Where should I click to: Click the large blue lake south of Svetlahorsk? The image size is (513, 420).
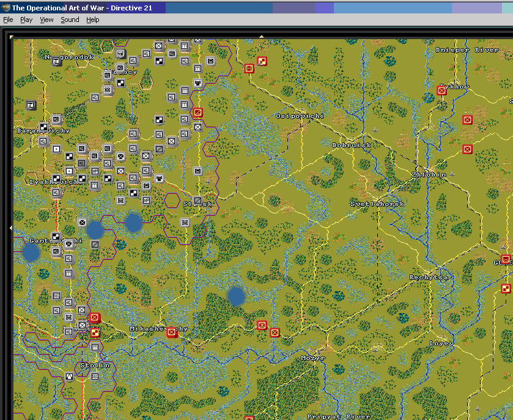tap(236, 296)
